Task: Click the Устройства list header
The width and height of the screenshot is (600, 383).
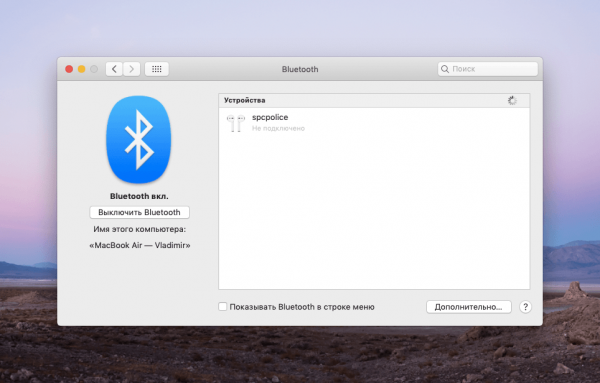Action: click(374, 100)
